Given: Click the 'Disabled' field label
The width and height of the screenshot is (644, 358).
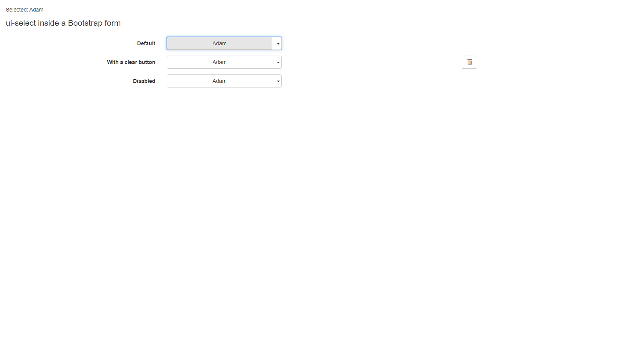Looking at the screenshot, I should point(144,81).
